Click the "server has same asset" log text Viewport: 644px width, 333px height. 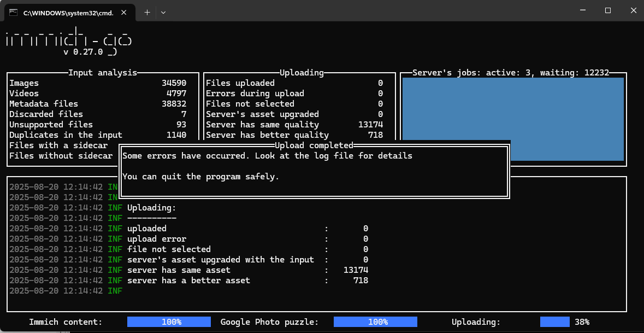(179, 270)
